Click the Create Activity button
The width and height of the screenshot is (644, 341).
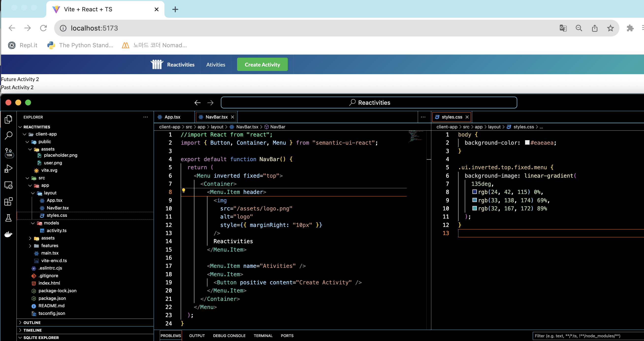(262, 65)
